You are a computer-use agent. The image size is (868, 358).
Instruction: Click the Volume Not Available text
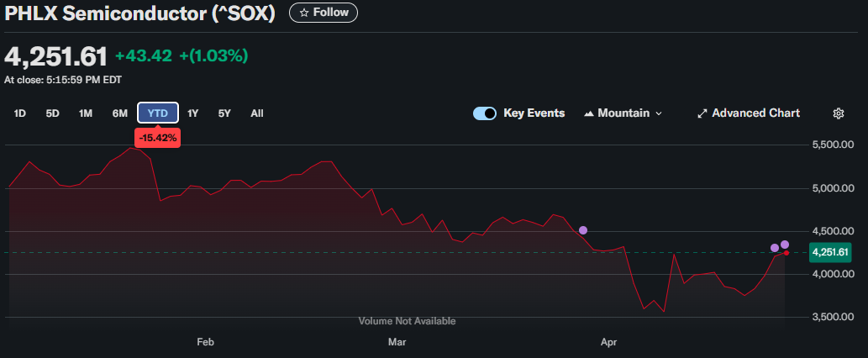(x=407, y=321)
